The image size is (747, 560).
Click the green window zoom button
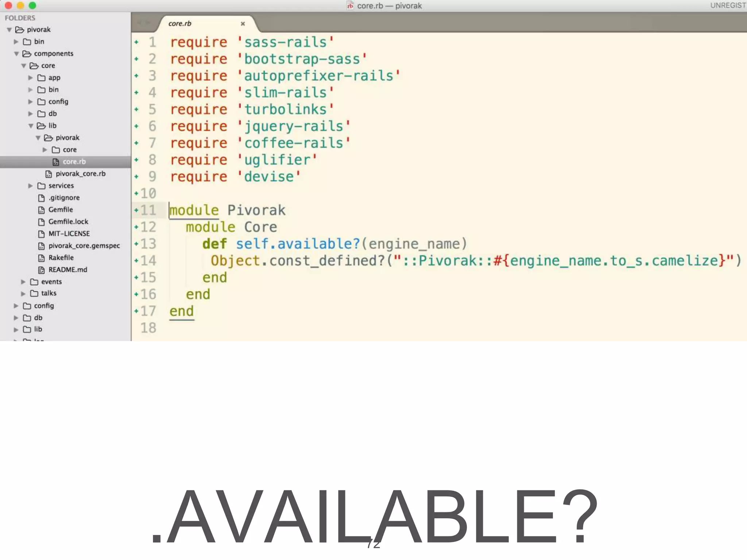tap(32, 5)
